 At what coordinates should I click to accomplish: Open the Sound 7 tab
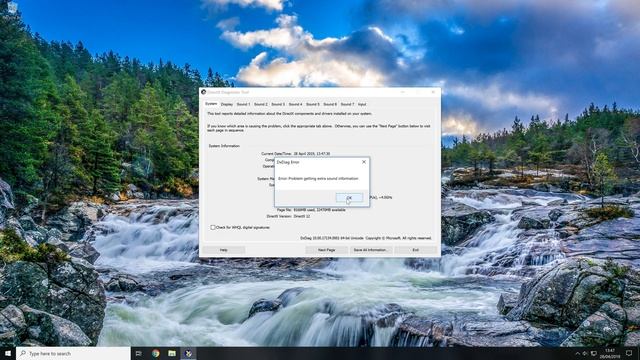point(347,104)
